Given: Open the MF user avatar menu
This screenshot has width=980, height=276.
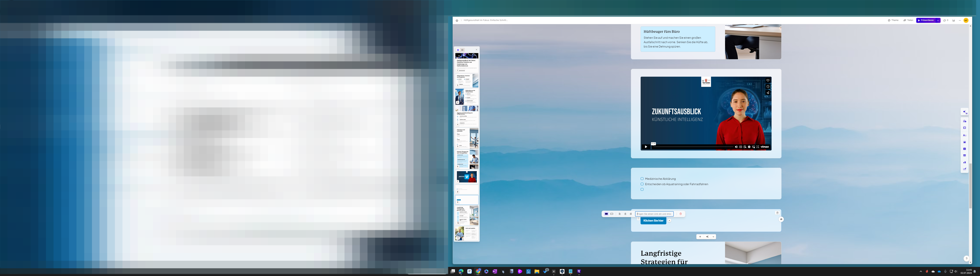Looking at the screenshot, I should point(966,21).
